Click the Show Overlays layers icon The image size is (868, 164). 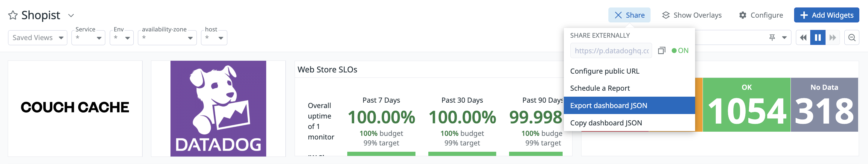click(x=666, y=15)
